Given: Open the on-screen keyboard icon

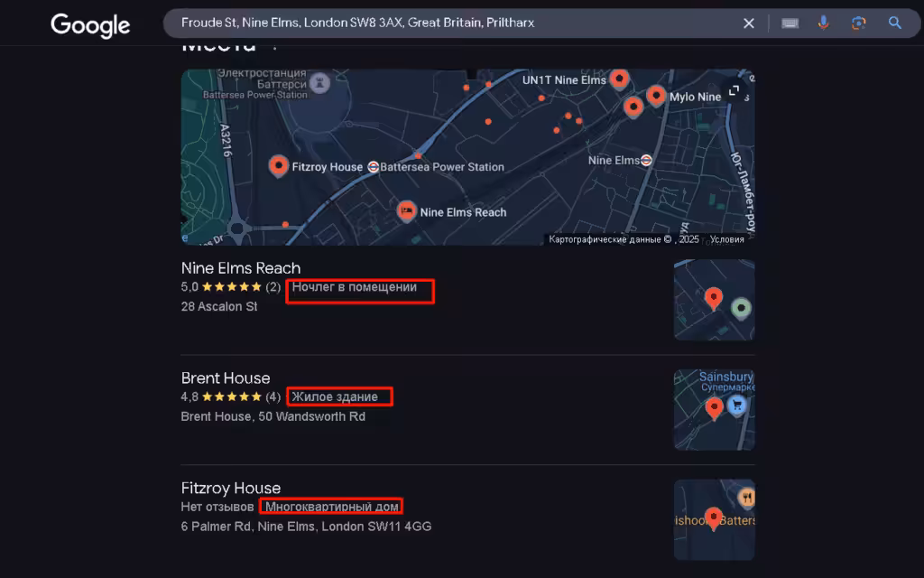Looking at the screenshot, I should point(790,23).
